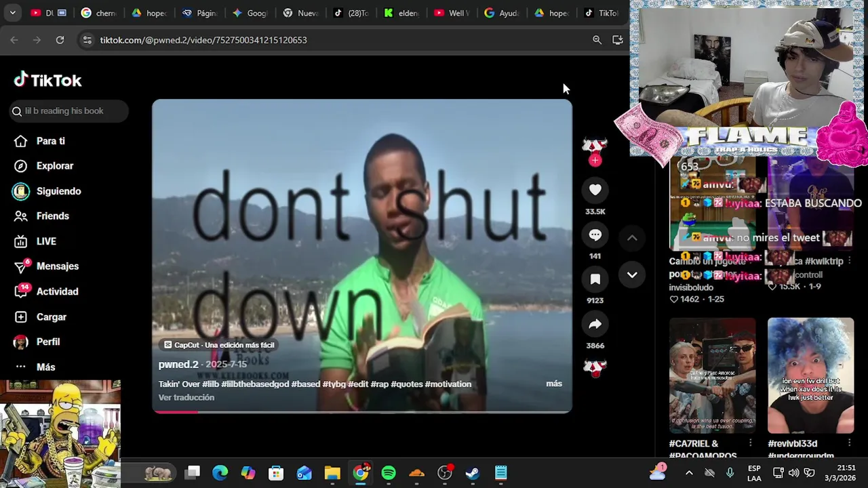Image resolution: width=868 pixels, height=488 pixels.
Task: Open Spotify from the taskbar
Action: click(389, 473)
